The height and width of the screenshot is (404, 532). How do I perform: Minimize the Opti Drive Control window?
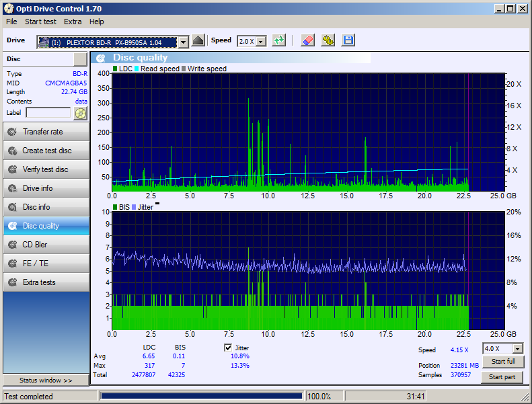(499, 9)
